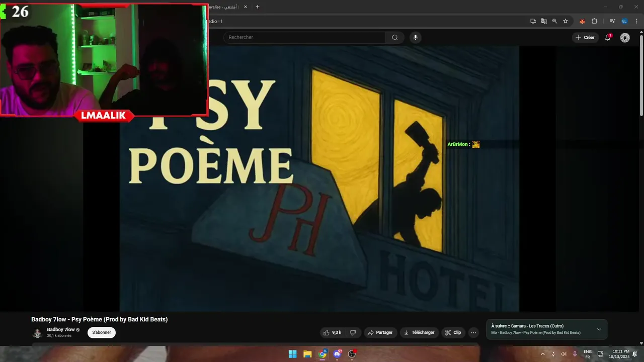Open the more actions three-dot menu
This screenshot has height=362, width=644.
(x=473, y=332)
